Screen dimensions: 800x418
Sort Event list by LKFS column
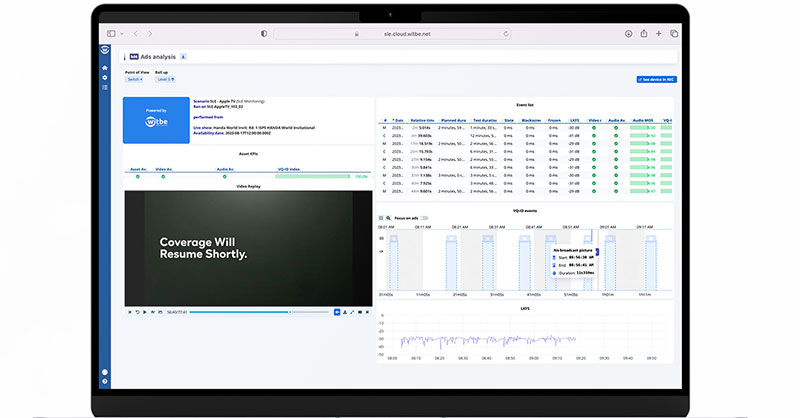[574, 120]
